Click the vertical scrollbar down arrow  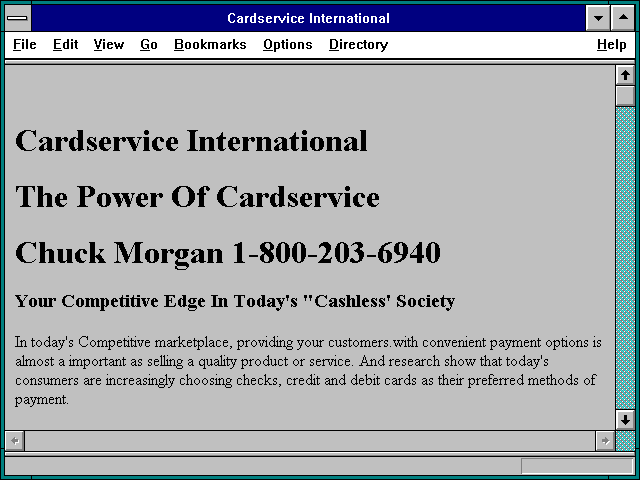625,420
